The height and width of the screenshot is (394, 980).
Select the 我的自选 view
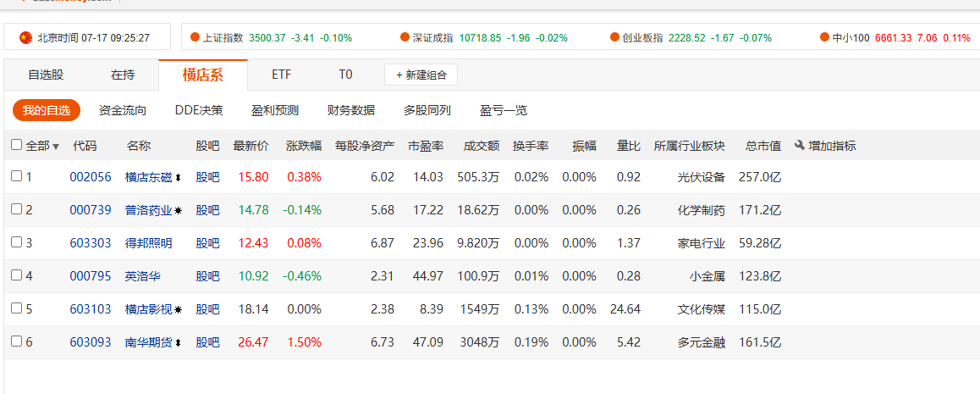coord(47,111)
